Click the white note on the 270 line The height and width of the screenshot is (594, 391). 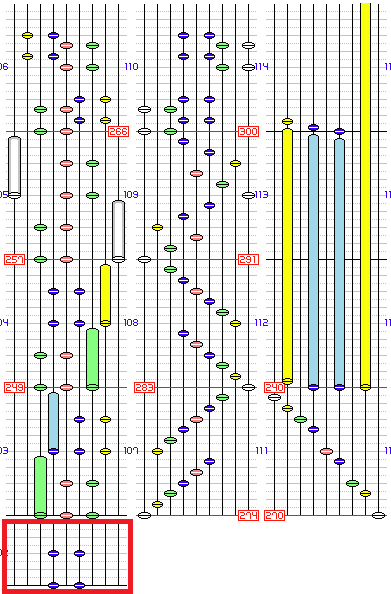coord(378,515)
